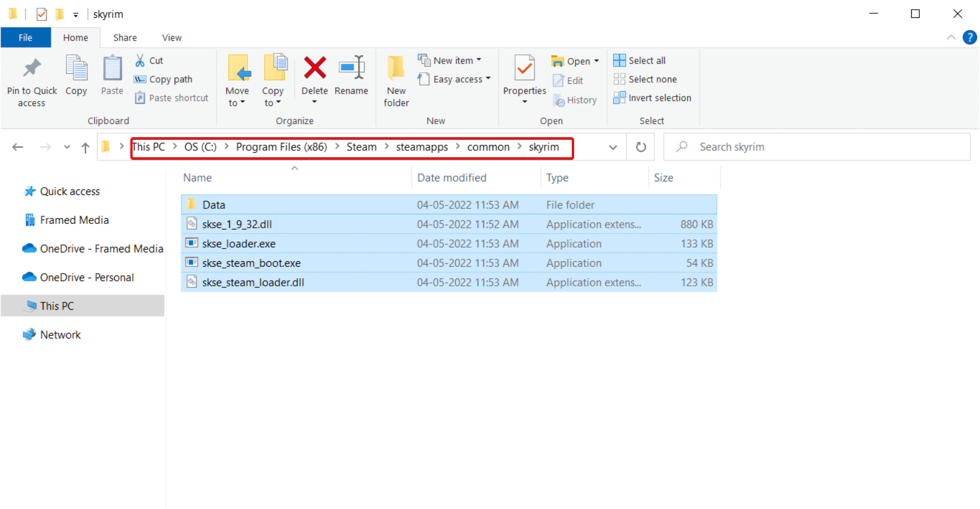Click the title bar Properties checkmark icon
Viewport: 980px width, 509px height.
coord(41,14)
